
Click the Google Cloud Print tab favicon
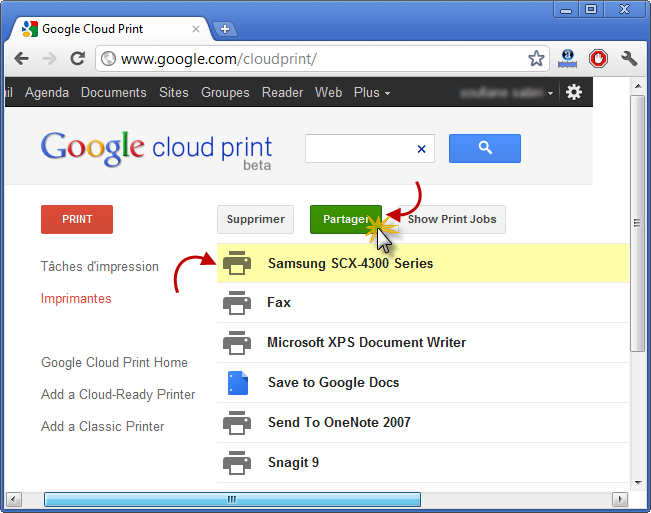point(29,29)
